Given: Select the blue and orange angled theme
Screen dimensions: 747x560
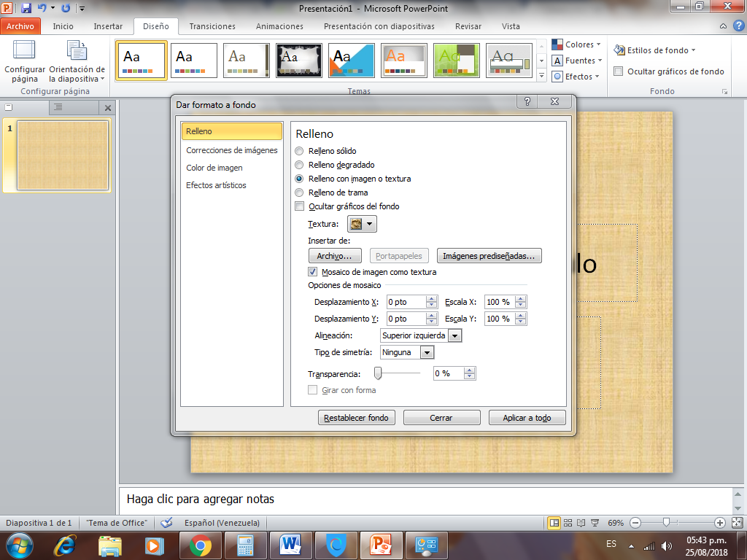Looking at the screenshot, I should [x=352, y=60].
